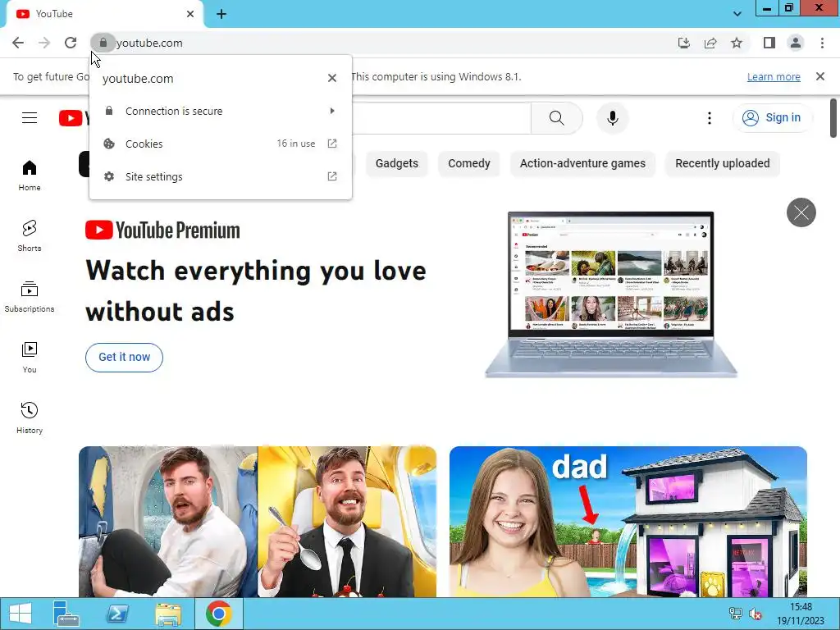The height and width of the screenshot is (630, 840).
Task: Open the Windows Start button
Action: tap(21, 614)
